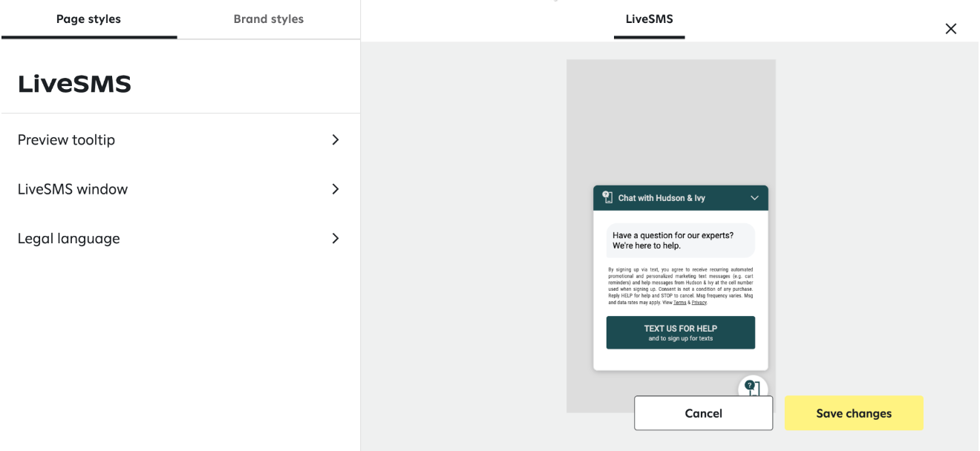Click the floating LiveSMS launcher icon

[x=752, y=386]
